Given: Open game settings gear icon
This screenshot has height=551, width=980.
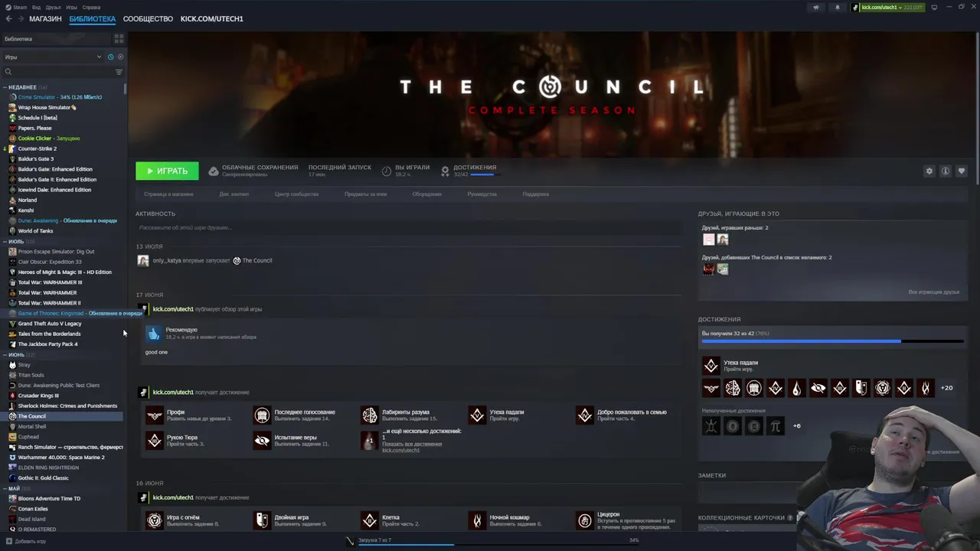Looking at the screenshot, I should click(929, 171).
